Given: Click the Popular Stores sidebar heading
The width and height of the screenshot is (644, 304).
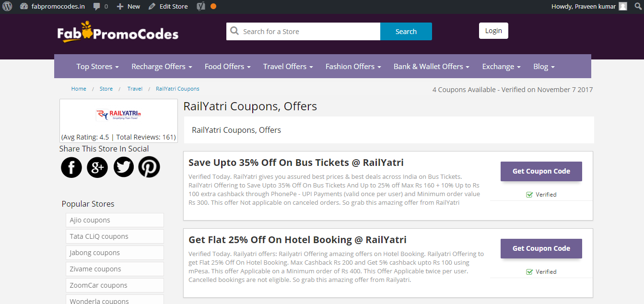Looking at the screenshot, I should [88, 204].
